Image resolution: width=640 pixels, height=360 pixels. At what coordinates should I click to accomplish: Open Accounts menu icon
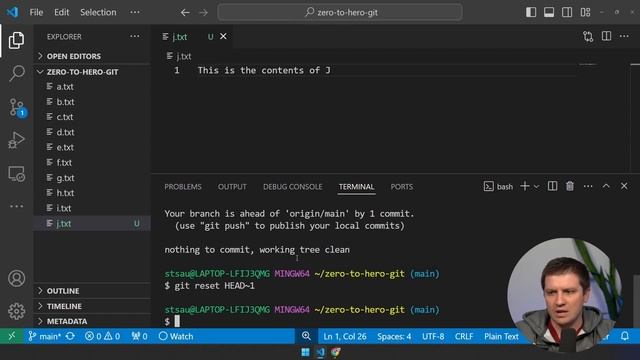point(16,278)
